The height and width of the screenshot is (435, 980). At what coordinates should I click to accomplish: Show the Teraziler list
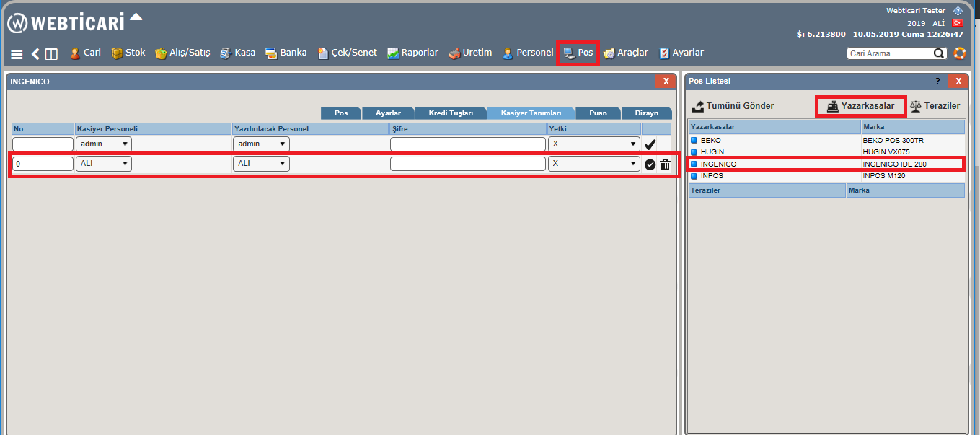(935, 106)
